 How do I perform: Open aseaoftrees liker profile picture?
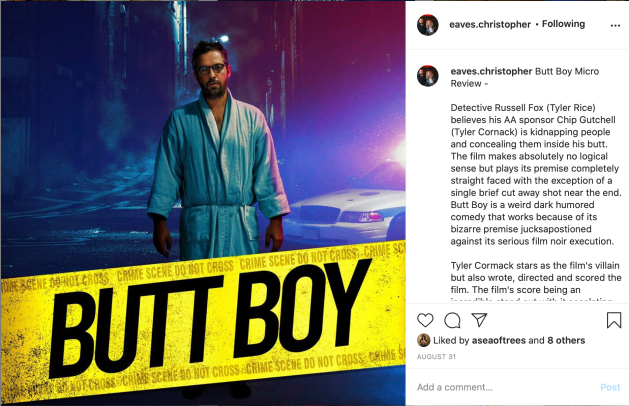click(424, 340)
